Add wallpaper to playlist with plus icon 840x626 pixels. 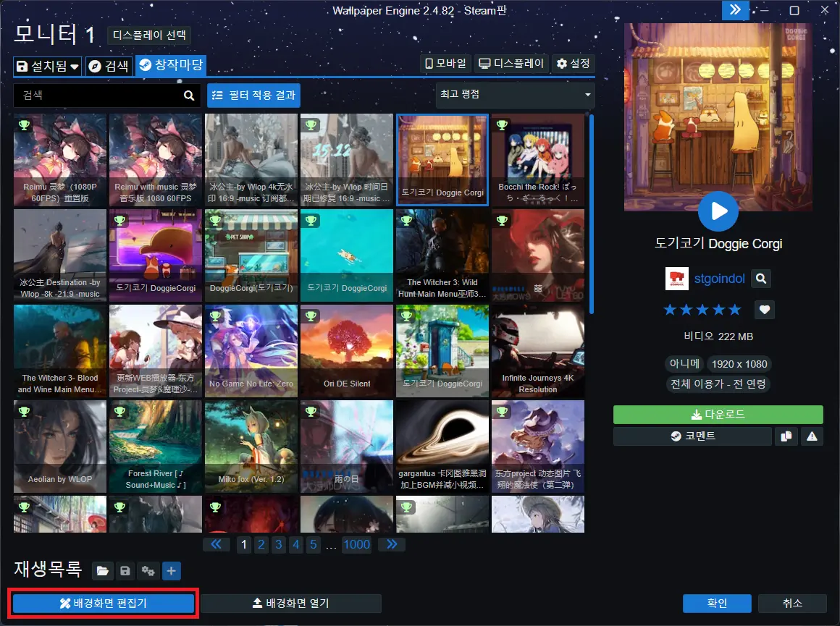point(171,571)
